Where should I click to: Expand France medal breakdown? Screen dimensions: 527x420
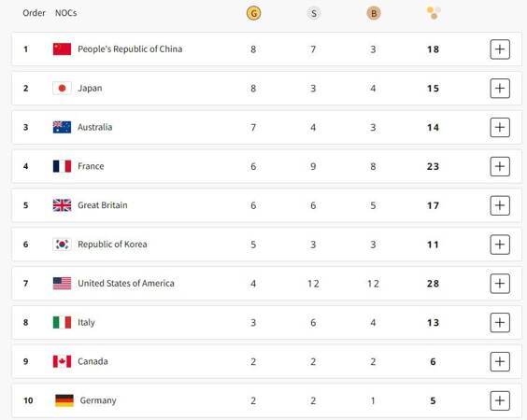click(x=500, y=166)
